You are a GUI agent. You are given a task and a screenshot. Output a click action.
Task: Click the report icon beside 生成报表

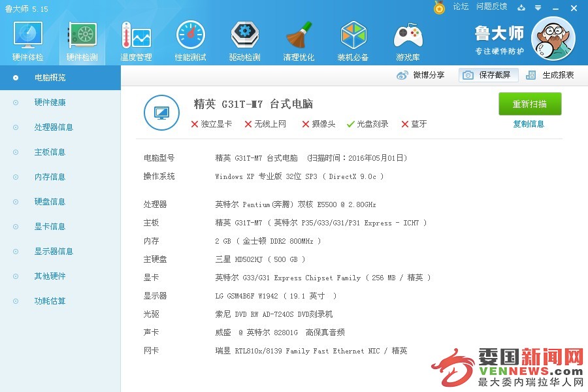(x=531, y=75)
